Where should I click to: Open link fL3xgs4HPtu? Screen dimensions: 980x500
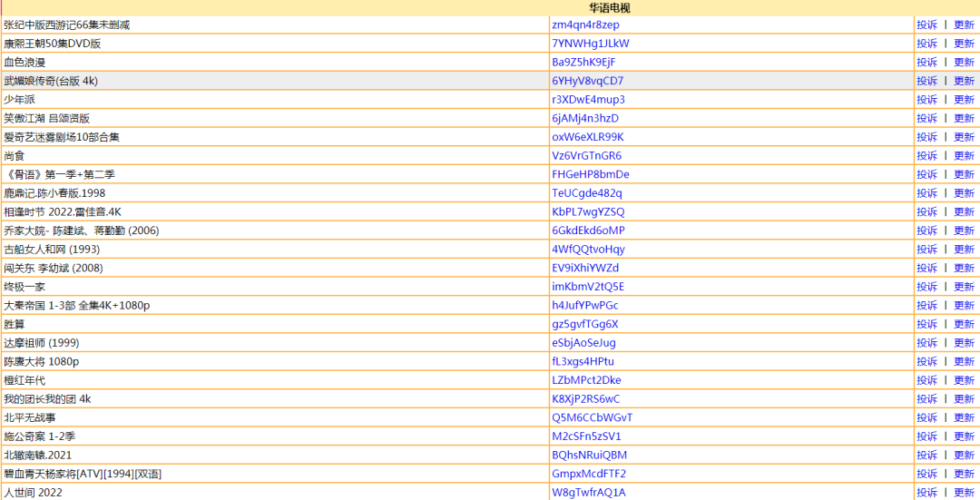(583, 362)
